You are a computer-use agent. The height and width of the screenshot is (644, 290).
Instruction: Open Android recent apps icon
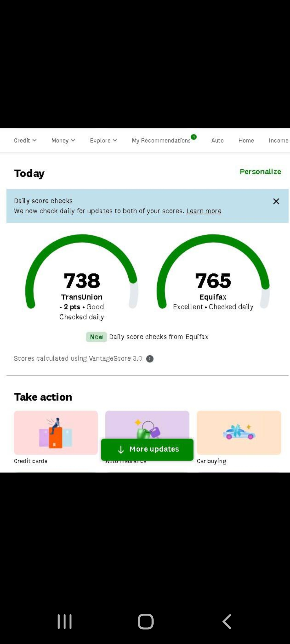(65, 621)
